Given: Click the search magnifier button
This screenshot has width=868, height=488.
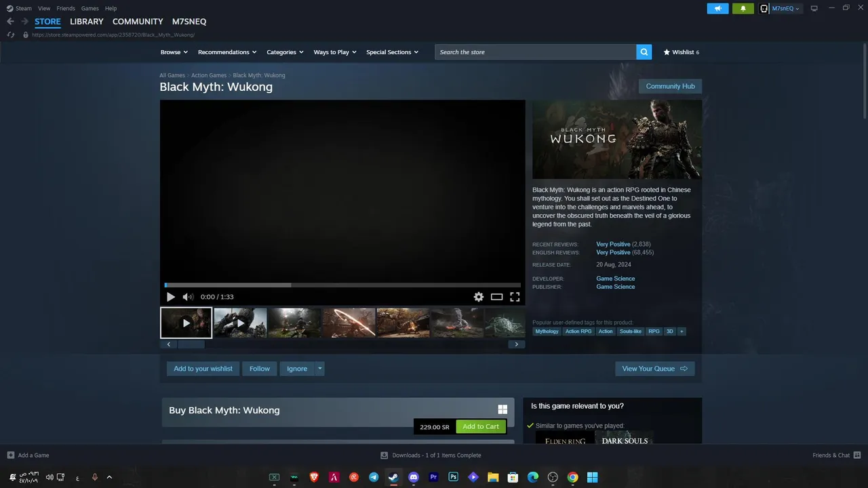Looking at the screenshot, I should [644, 52].
